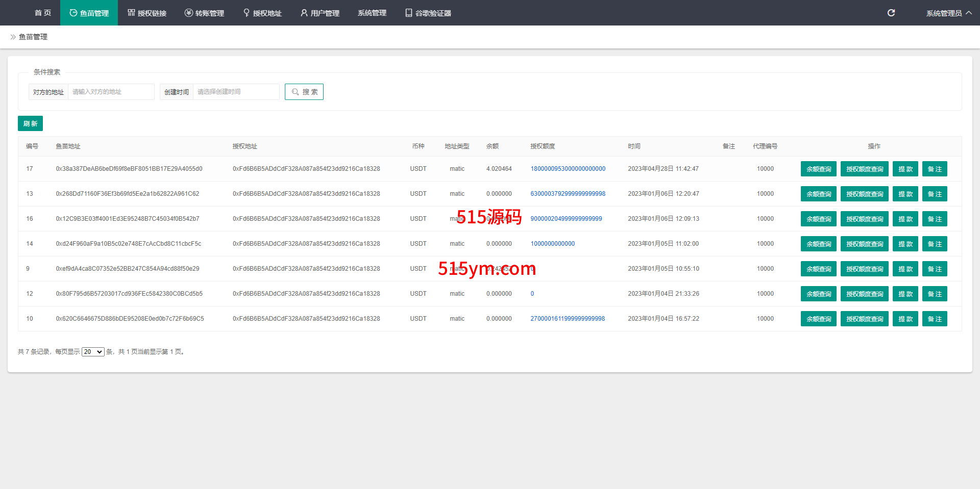Click 余额查询 for record 17

point(818,169)
